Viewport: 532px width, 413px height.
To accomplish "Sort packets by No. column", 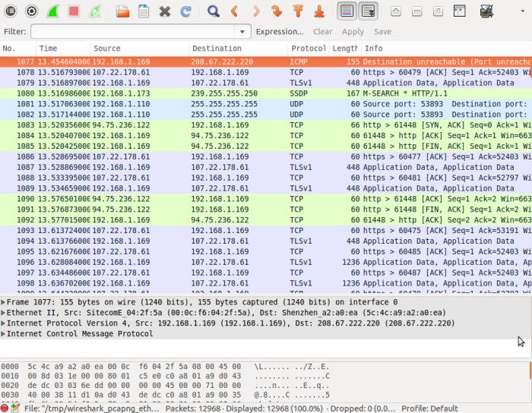I will pos(17,48).
